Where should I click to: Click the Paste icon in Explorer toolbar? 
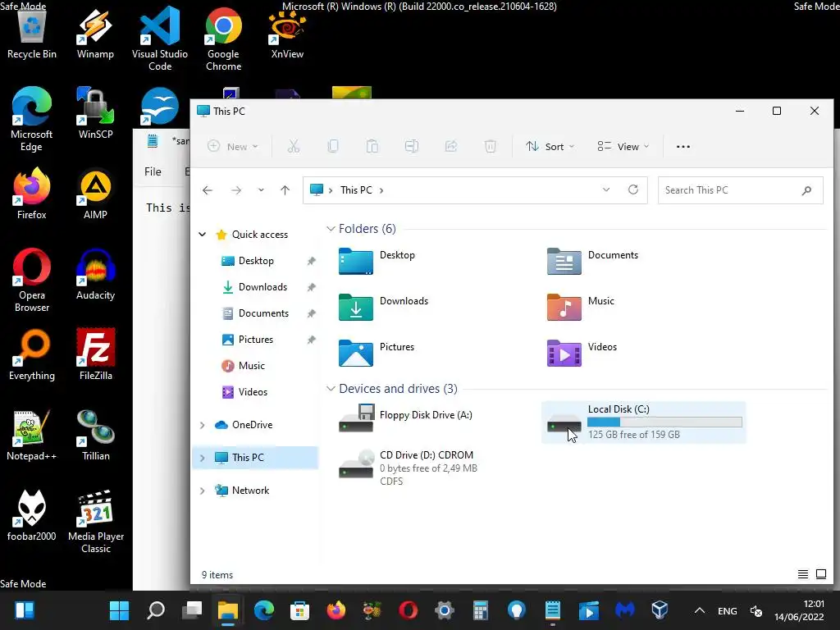point(372,146)
